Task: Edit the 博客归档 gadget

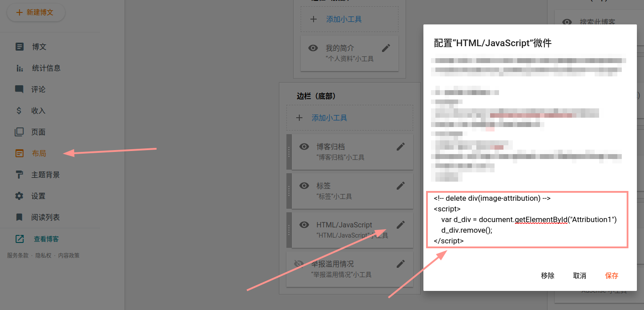Action: (x=401, y=147)
